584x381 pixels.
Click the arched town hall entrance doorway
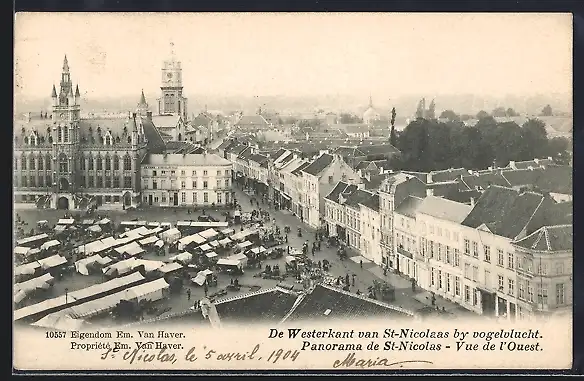63,203
